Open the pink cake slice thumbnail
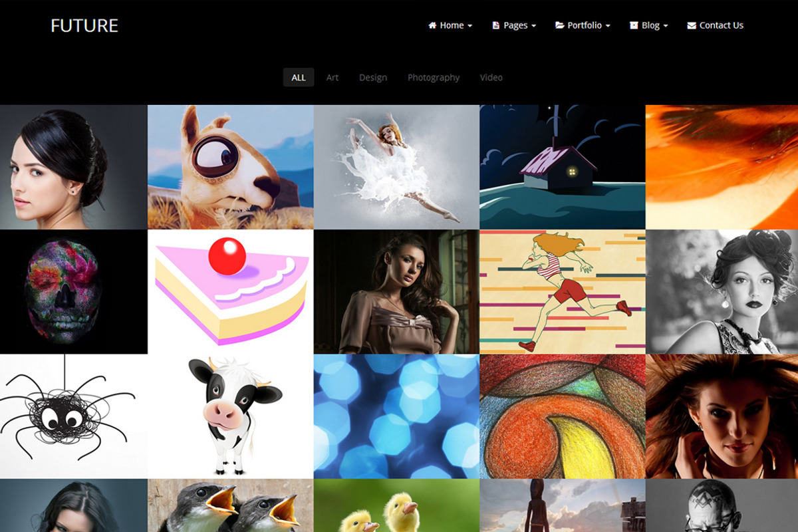Viewport: 798px width, 532px height. [230, 291]
